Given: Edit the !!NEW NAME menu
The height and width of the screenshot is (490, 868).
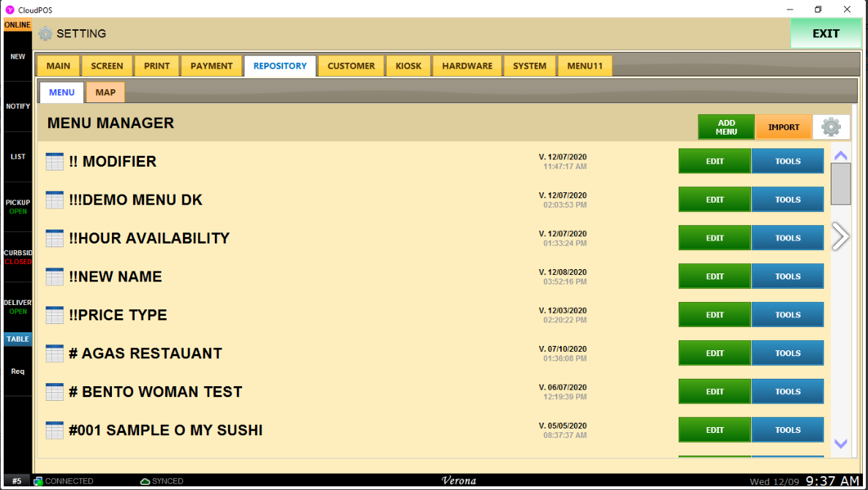Looking at the screenshot, I should point(714,276).
